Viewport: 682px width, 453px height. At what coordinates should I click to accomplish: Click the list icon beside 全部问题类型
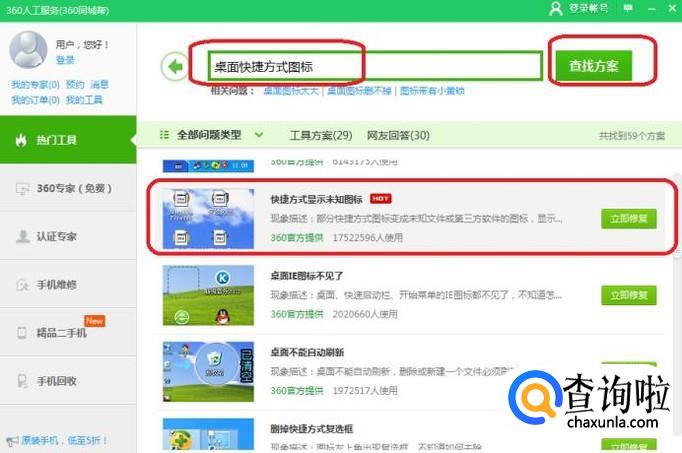coord(164,135)
